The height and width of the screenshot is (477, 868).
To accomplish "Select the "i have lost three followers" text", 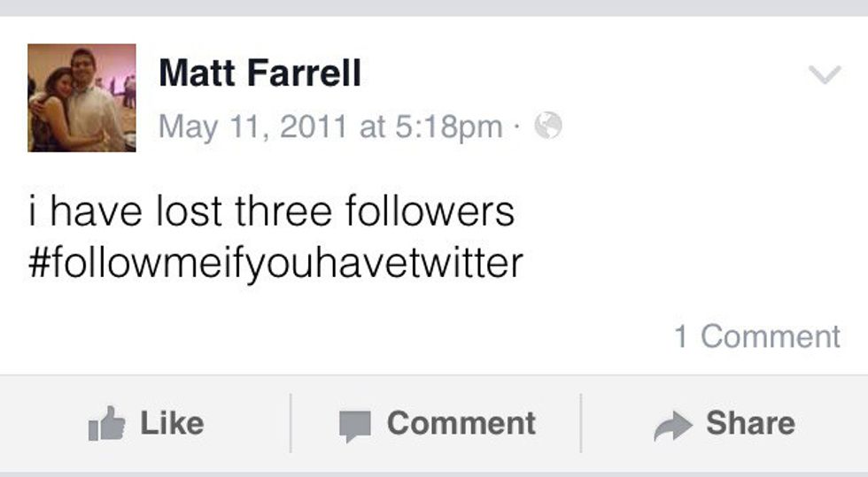I will point(271,212).
